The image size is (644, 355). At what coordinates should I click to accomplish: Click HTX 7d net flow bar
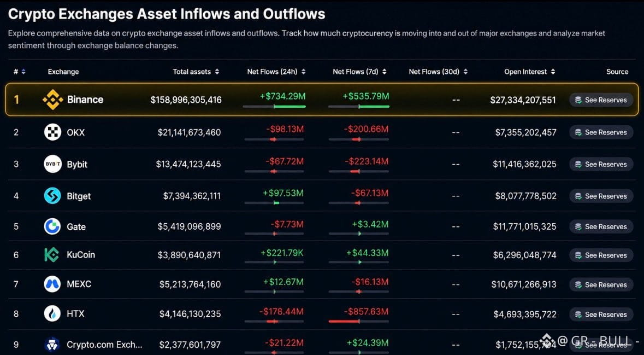tap(358, 321)
